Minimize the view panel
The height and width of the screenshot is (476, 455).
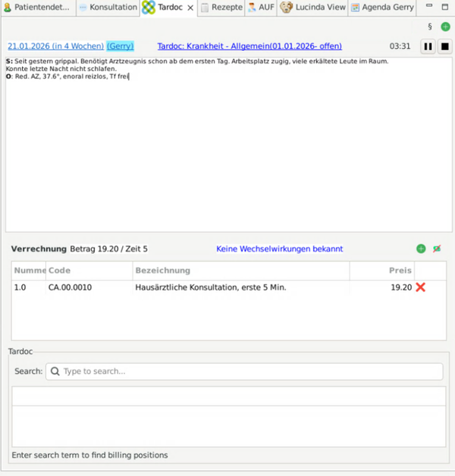pos(429,5)
